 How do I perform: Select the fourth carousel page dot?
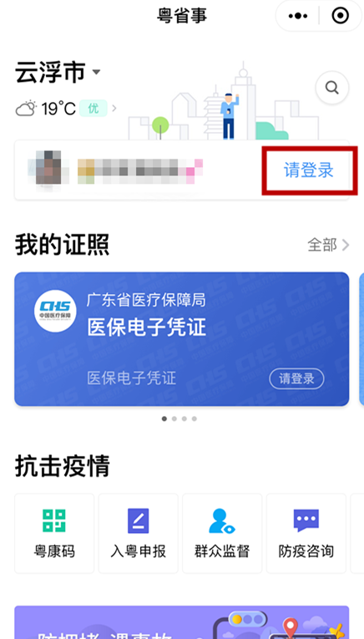195,418
